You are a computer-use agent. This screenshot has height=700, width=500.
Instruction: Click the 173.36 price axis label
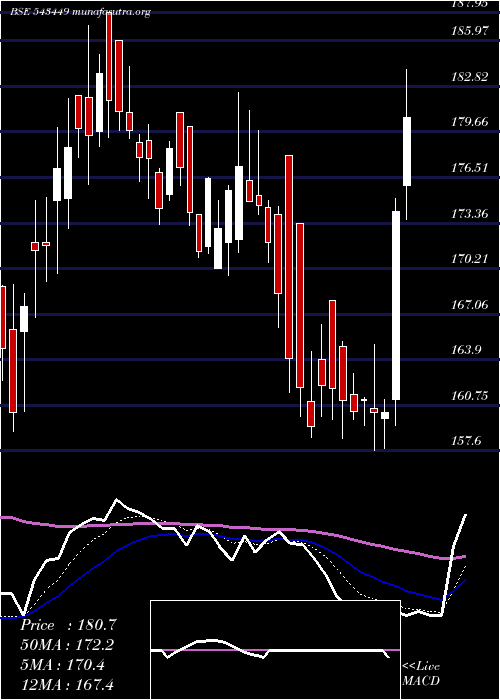471,214
